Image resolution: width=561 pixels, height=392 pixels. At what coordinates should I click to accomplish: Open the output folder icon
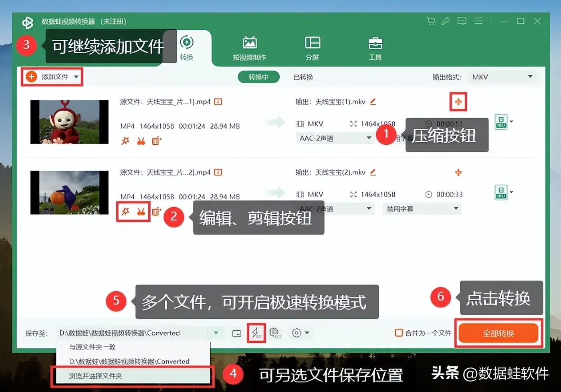(x=237, y=333)
